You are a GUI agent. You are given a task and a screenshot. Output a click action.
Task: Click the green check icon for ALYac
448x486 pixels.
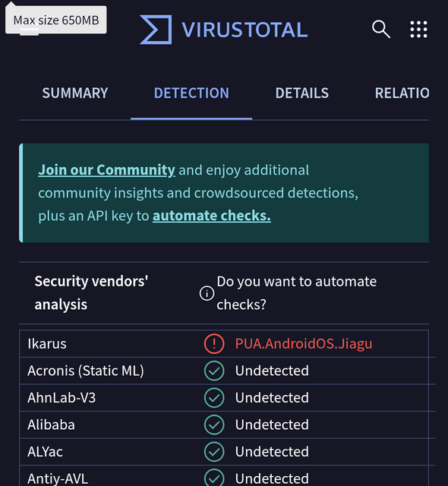tap(214, 452)
